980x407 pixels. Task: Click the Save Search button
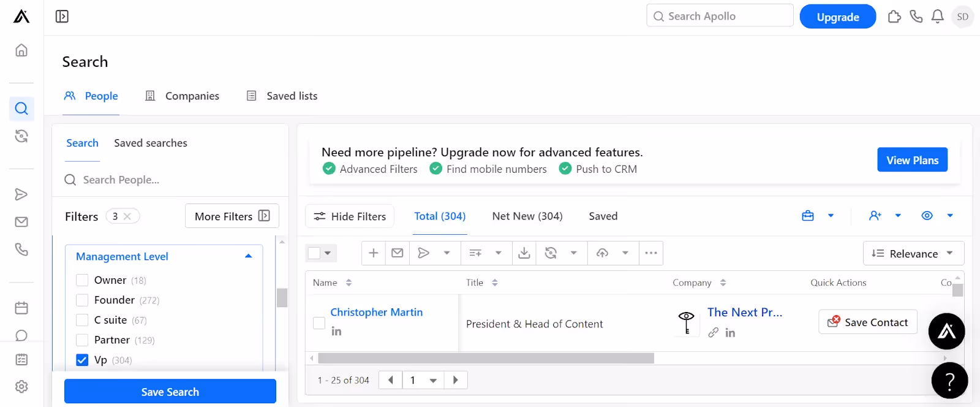[x=170, y=392]
